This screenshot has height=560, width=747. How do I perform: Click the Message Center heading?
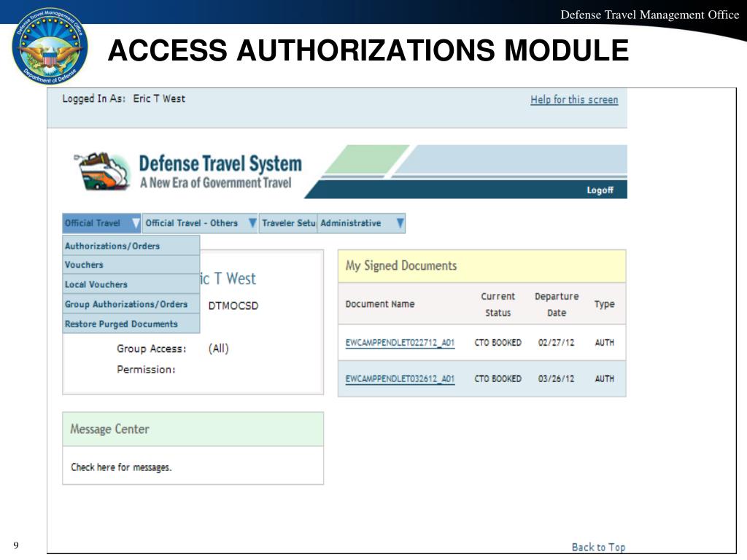[109, 429]
